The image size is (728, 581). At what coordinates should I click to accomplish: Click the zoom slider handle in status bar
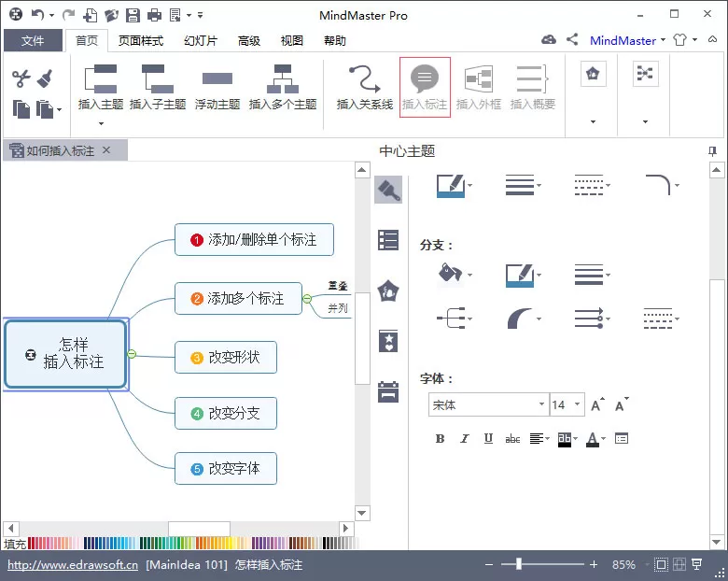[519, 564]
